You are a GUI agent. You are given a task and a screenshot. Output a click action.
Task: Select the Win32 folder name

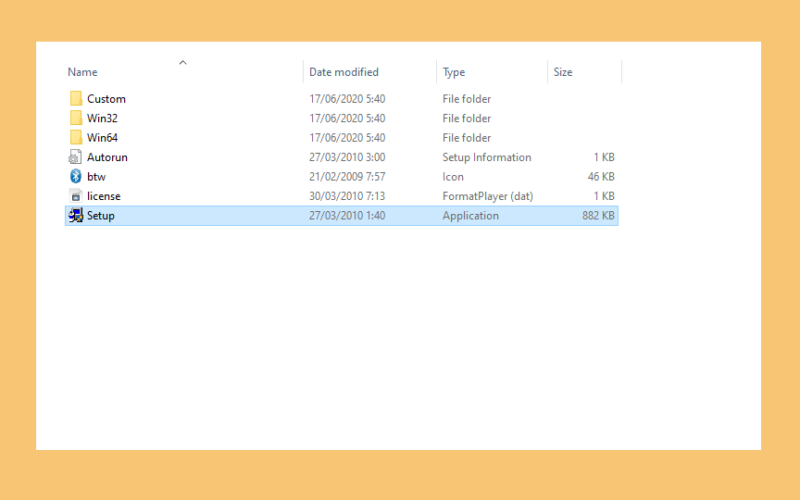pyautogui.click(x=102, y=118)
